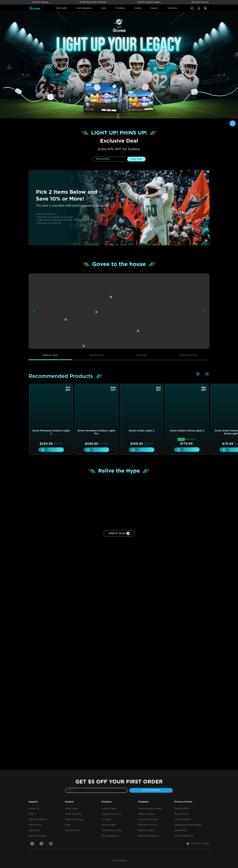The width and height of the screenshot is (238, 868).
Task: Switch to Fan Cave tab
Action: (x=142, y=355)
